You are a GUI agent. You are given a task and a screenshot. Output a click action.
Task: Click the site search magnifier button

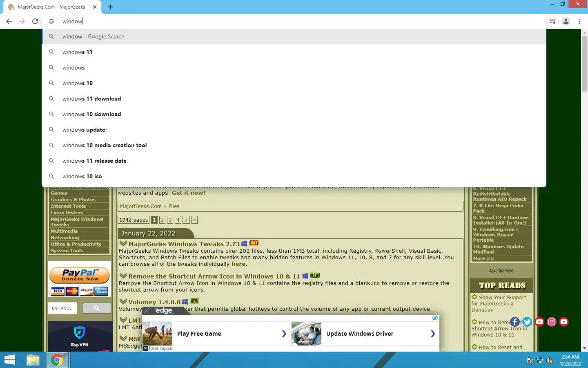pos(97,308)
